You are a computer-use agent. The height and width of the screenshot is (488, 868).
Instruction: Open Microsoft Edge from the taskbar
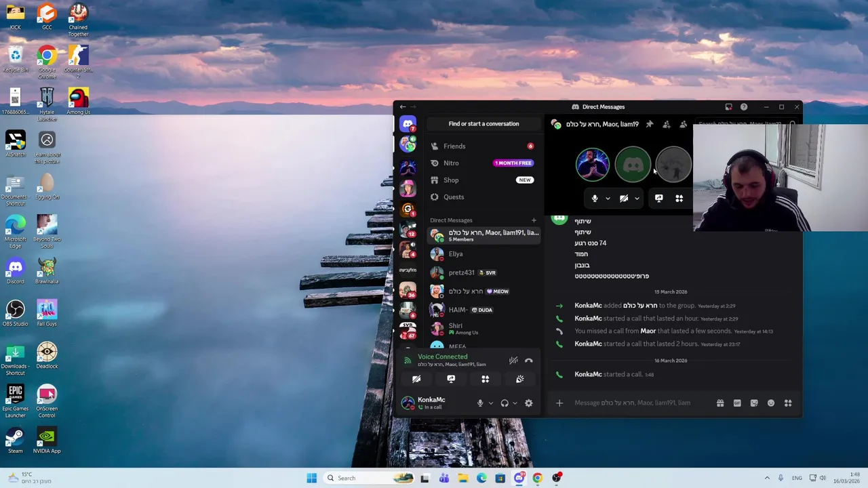tap(481, 478)
